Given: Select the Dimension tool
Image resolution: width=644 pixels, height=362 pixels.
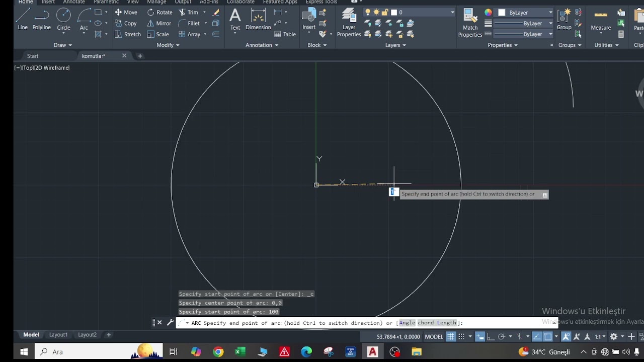Looking at the screenshot, I should pyautogui.click(x=258, y=19).
